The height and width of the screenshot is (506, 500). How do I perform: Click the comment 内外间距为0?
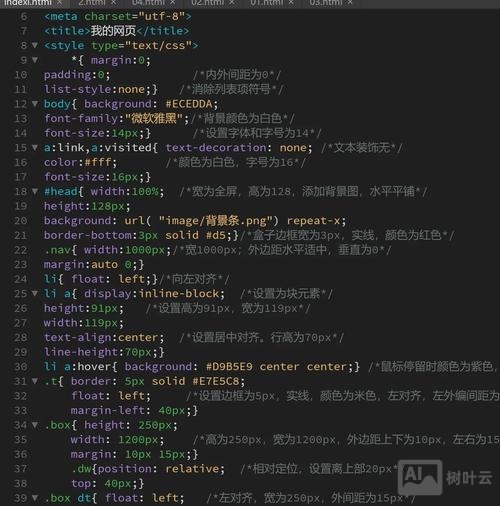click(x=237, y=75)
